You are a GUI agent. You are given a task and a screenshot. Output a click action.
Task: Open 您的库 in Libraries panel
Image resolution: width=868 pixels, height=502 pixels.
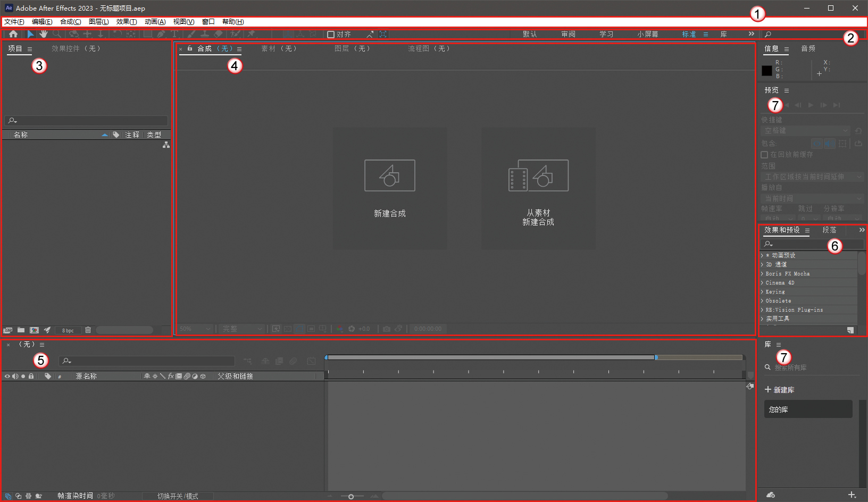(x=808, y=409)
